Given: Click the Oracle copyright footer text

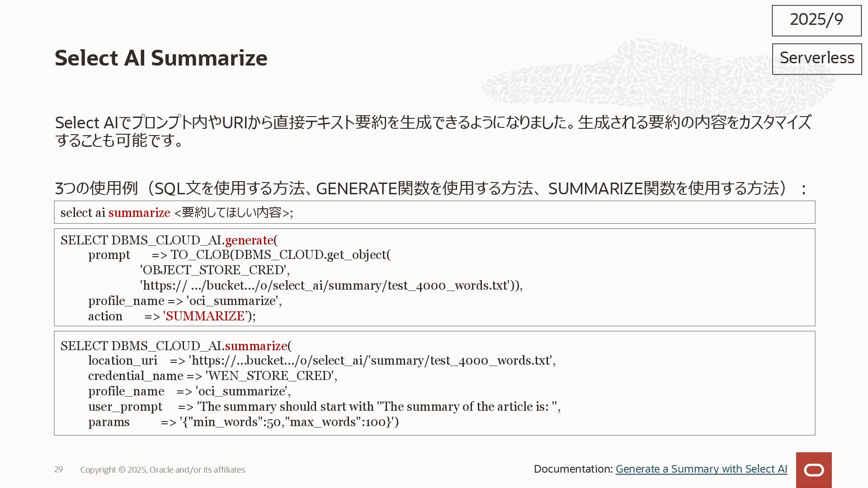Looking at the screenshot, I should pos(163,469).
